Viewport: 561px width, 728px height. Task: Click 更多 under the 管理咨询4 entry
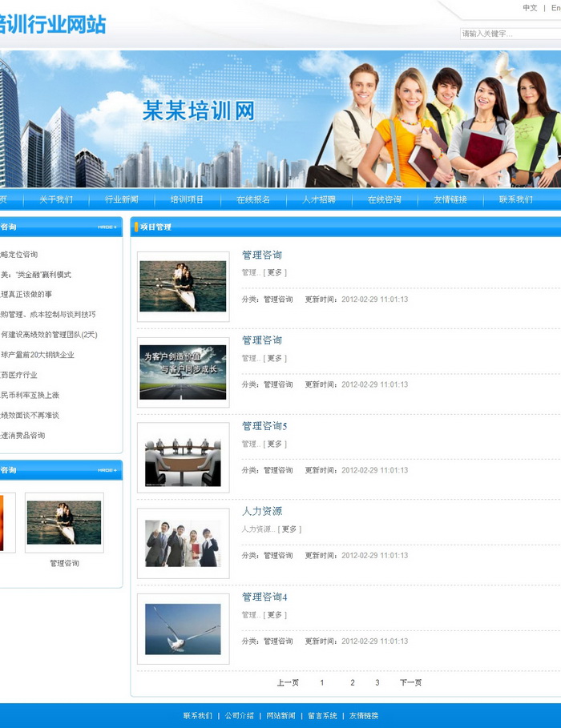click(275, 615)
